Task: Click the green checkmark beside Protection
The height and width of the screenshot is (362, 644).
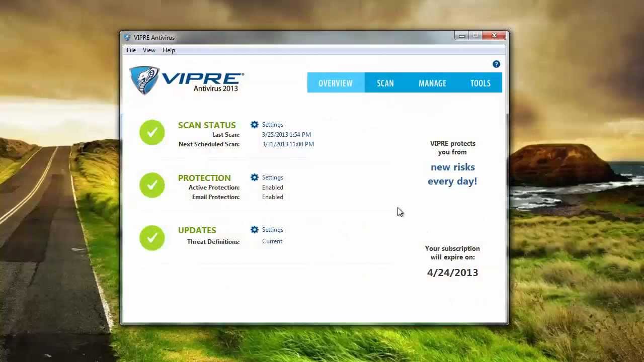Action: (x=152, y=185)
